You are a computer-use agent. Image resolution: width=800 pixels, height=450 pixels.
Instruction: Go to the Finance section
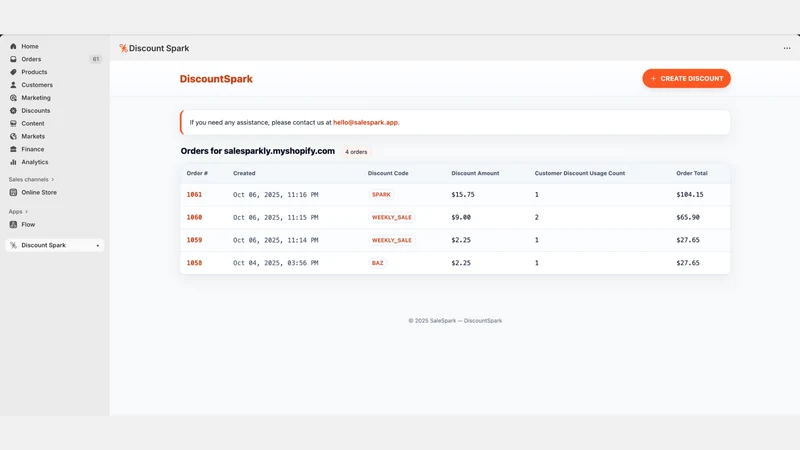pyautogui.click(x=33, y=149)
